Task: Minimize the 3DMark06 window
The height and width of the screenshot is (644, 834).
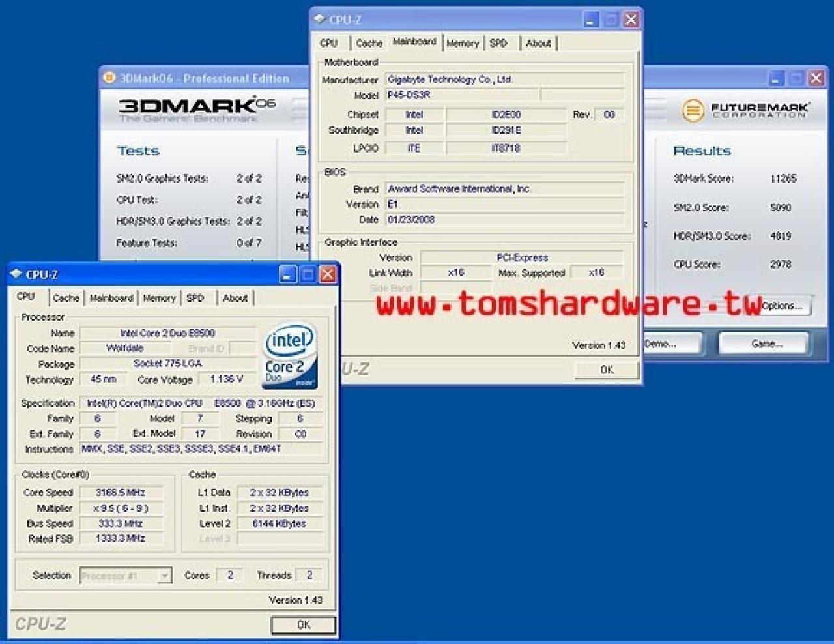Action: pyautogui.click(x=776, y=78)
